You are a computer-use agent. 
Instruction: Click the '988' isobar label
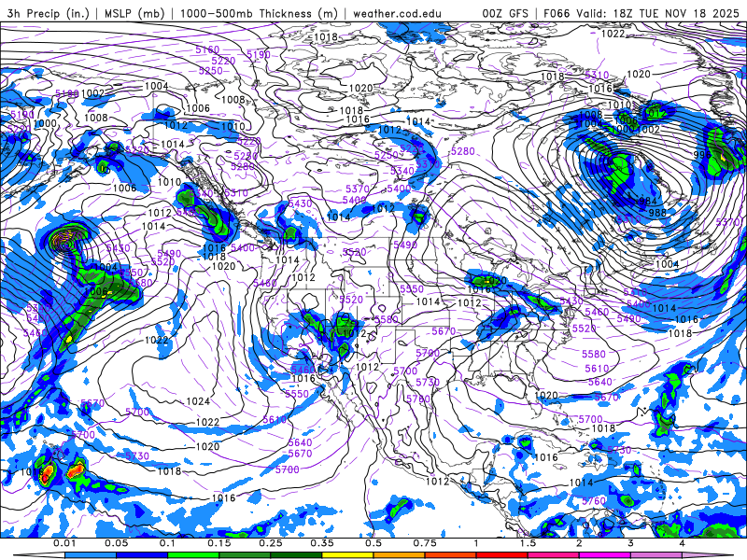pyautogui.click(x=657, y=213)
